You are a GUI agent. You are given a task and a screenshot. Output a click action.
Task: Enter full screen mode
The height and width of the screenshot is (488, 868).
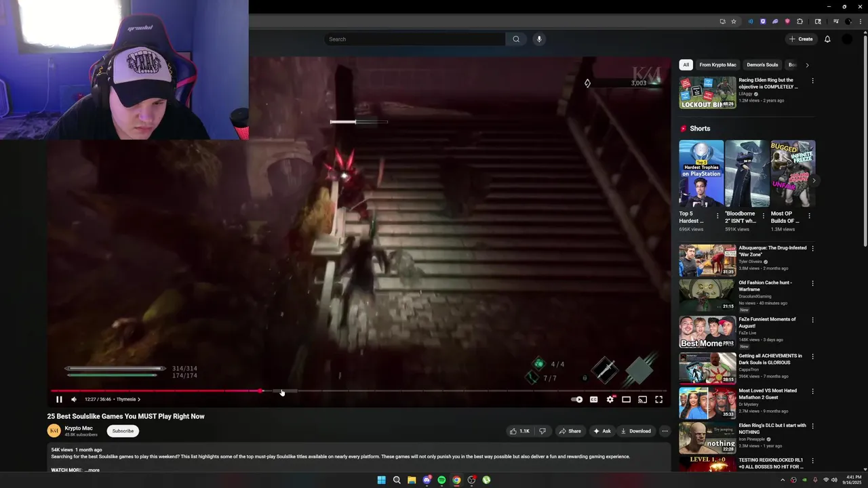658,399
